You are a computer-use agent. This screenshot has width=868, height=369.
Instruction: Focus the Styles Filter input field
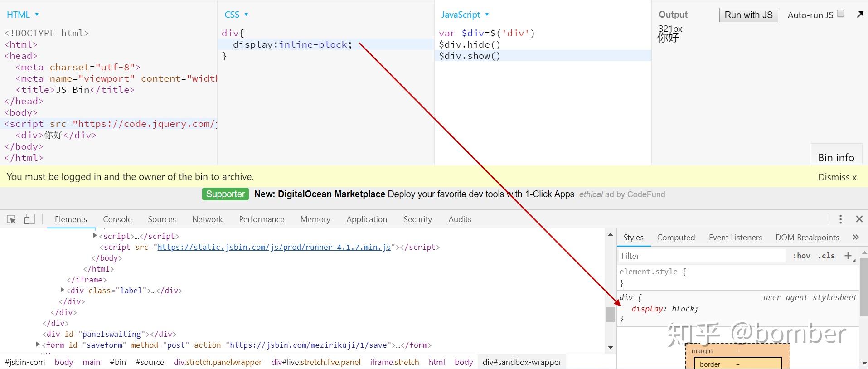point(703,256)
